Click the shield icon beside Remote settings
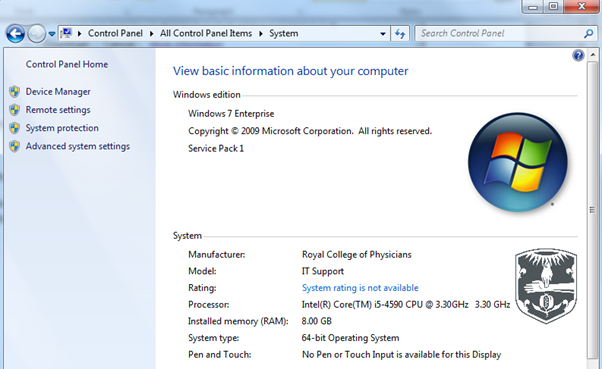The height and width of the screenshot is (369, 602). (x=15, y=110)
